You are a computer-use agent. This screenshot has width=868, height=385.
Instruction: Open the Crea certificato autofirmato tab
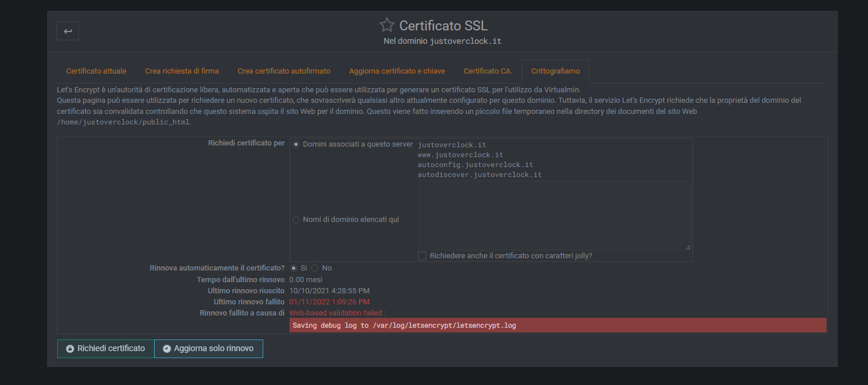(x=284, y=71)
